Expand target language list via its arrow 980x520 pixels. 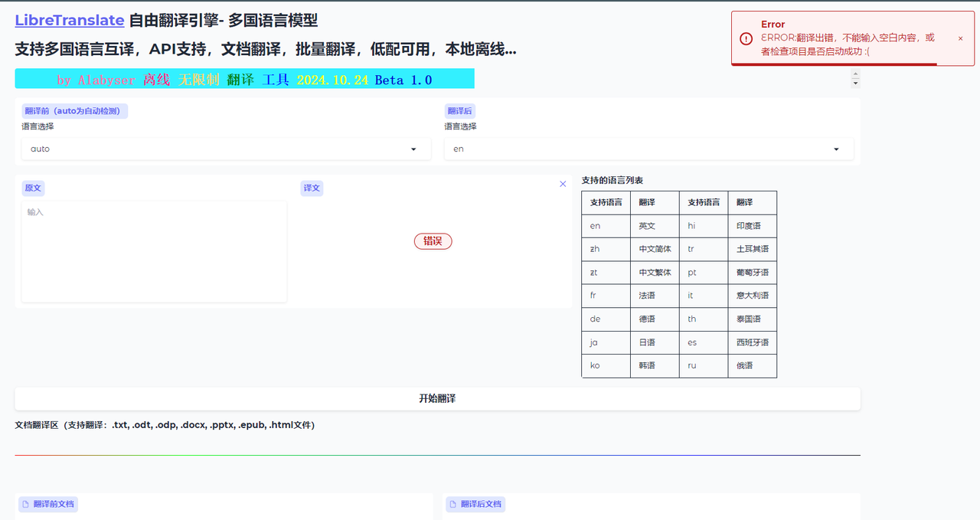[x=836, y=149]
